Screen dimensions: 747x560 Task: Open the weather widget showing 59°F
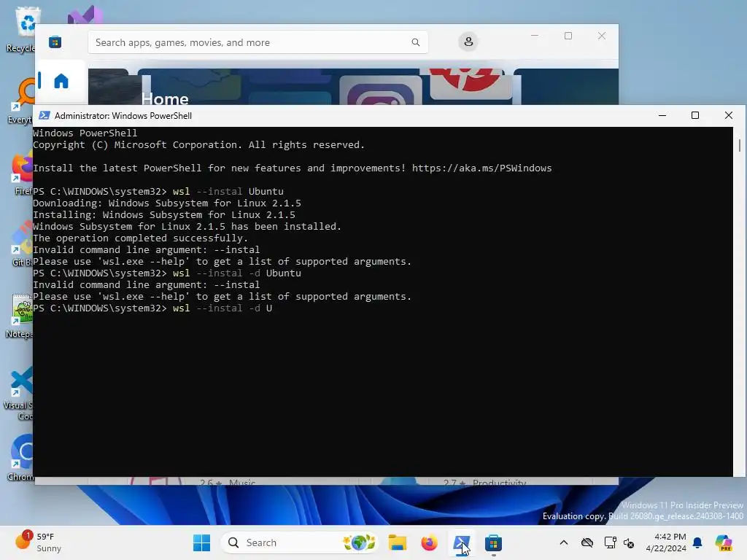point(38,542)
